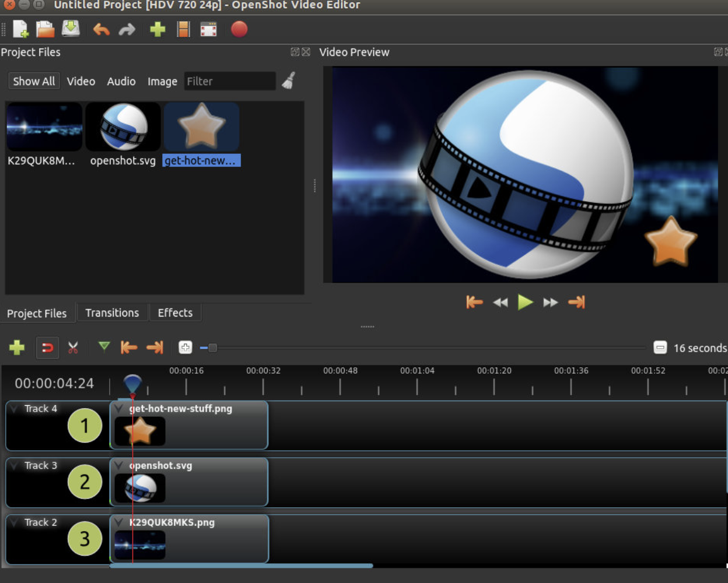The width and height of the screenshot is (728, 583).
Task: Click the red Export Video button
Action: click(x=239, y=29)
